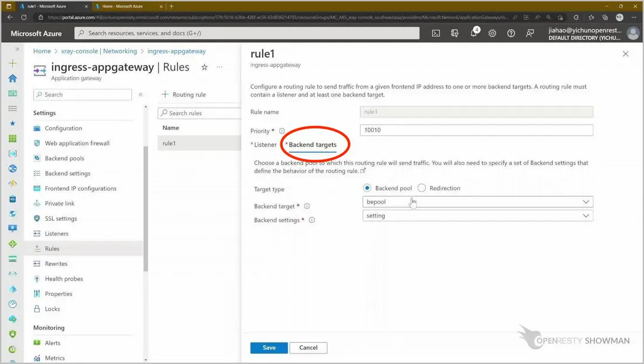Click the Backend settings info icon
This screenshot has width=644, height=364.
click(x=311, y=220)
